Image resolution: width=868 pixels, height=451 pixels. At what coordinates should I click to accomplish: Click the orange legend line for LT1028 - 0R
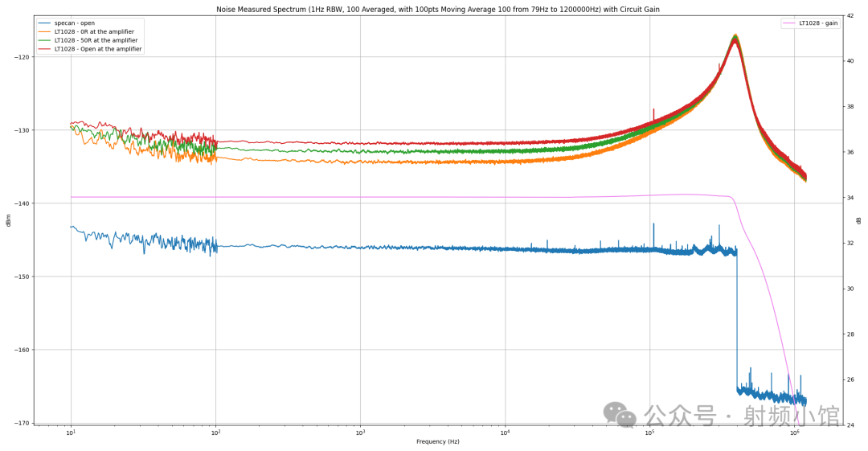44,31
